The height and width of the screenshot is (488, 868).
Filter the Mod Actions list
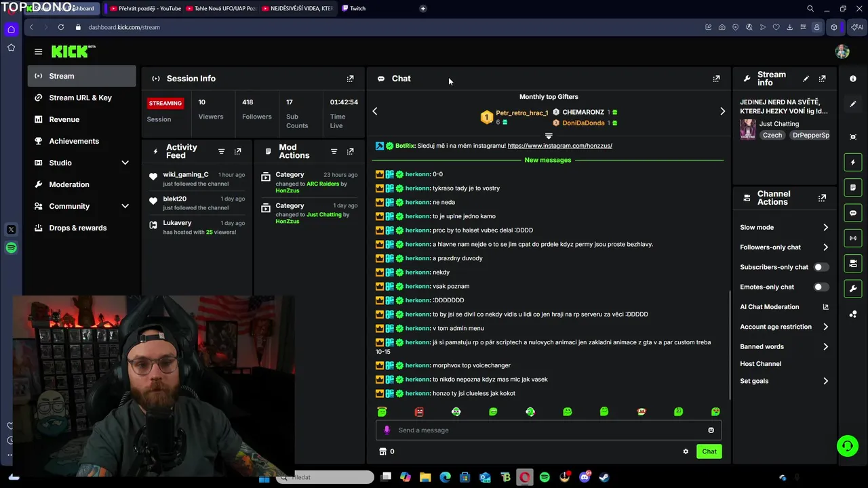pyautogui.click(x=334, y=151)
